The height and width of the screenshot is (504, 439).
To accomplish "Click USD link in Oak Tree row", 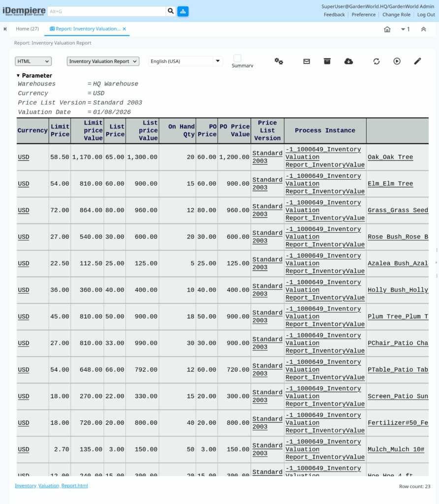I will pos(24,157).
